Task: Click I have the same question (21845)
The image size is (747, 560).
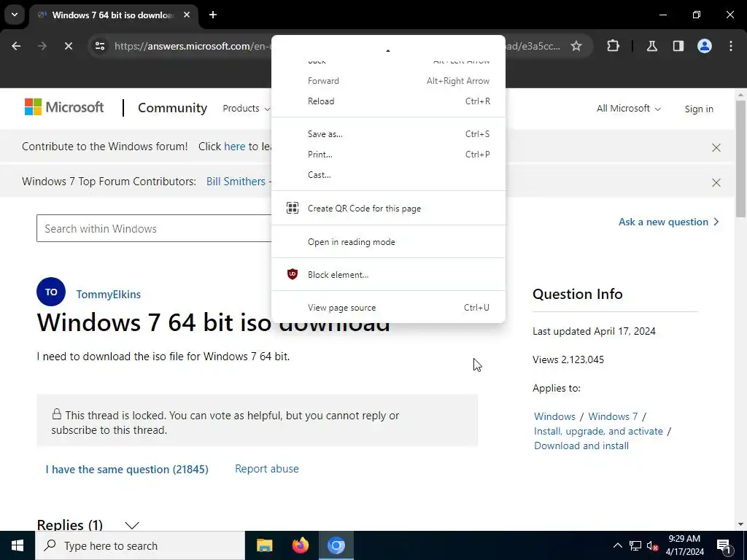Action: tap(127, 470)
